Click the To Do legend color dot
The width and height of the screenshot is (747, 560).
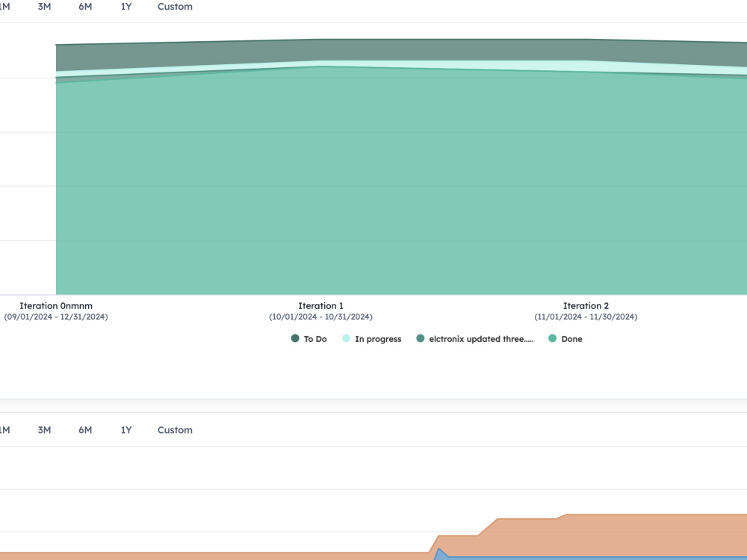(295, 338)
